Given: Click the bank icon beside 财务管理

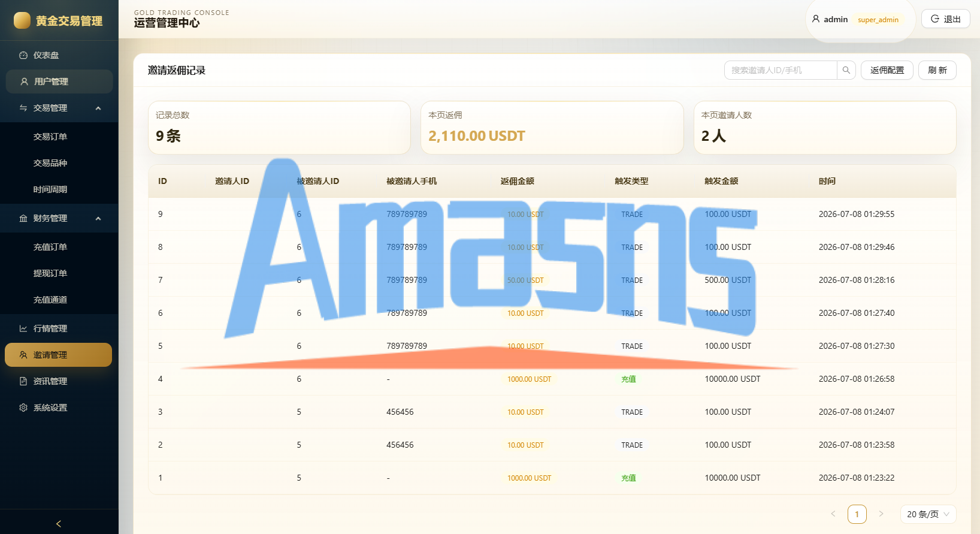Looking at the screenshot, I should [23, 218].
